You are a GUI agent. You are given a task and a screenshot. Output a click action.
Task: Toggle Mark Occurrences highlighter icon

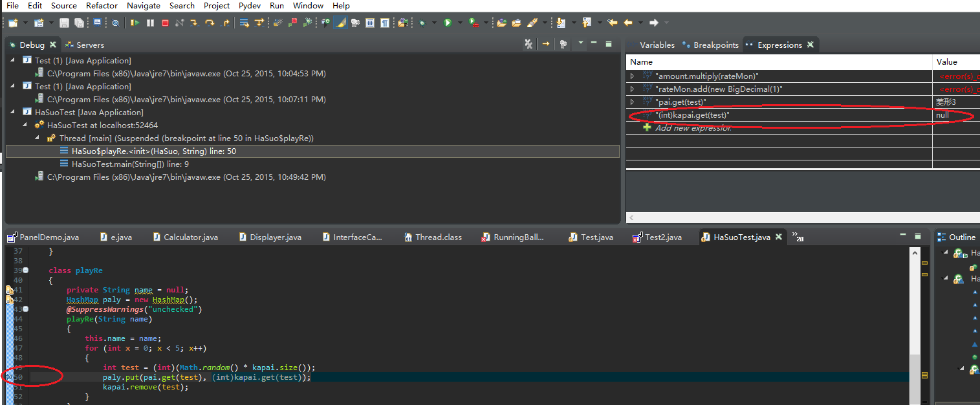[x=340, y=23]
